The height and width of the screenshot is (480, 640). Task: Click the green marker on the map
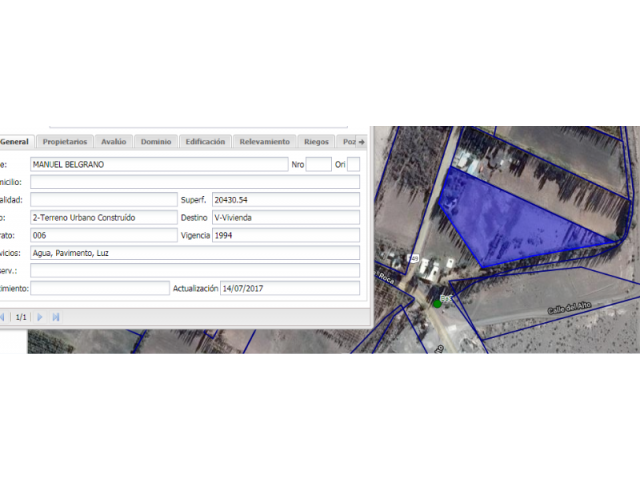(437, 303)
